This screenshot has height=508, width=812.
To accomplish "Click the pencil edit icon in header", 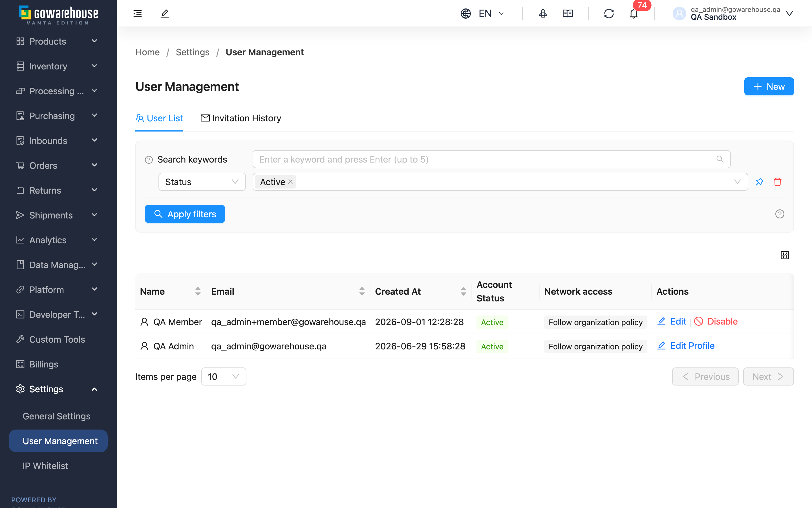I will 164,14.
